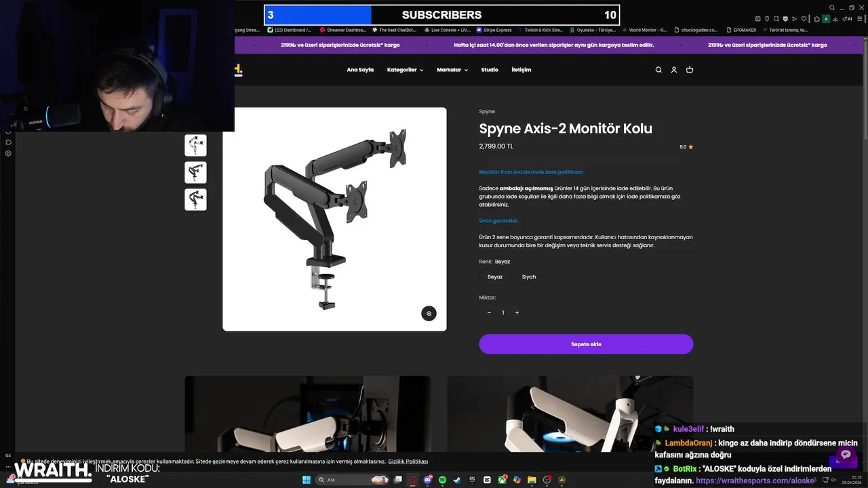The image size is (868, 488).
Task: Click the Monitör Kolu iade politikası heading
Action: coord(531,172)
